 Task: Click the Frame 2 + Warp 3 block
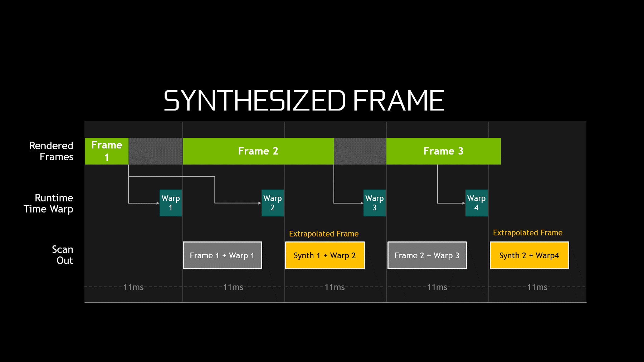(427, 255)
